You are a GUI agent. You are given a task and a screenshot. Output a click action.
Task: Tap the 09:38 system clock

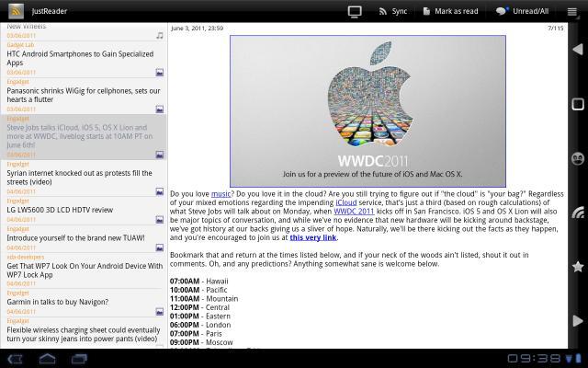tap(535, 359)
